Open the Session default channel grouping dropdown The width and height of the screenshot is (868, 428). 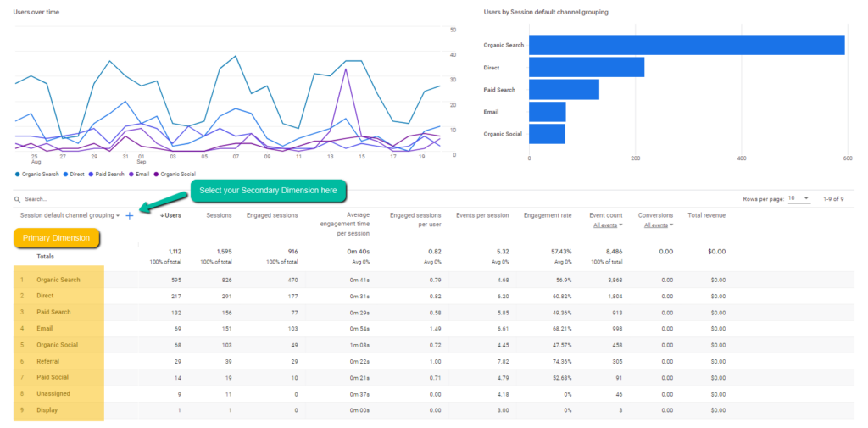(70, 215)
